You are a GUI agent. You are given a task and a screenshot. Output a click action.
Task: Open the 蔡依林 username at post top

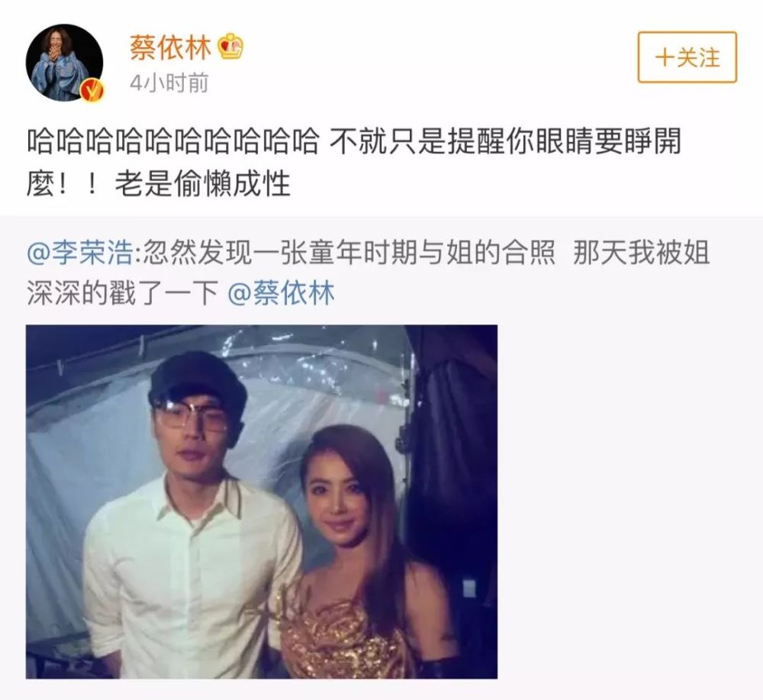(170, 47)
